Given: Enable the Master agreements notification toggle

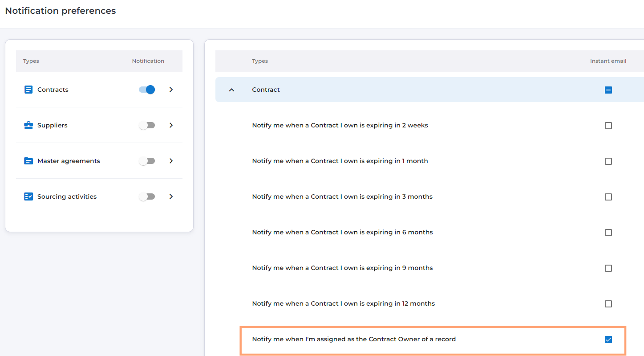Looking at the screenshot, I should point(147,161).
